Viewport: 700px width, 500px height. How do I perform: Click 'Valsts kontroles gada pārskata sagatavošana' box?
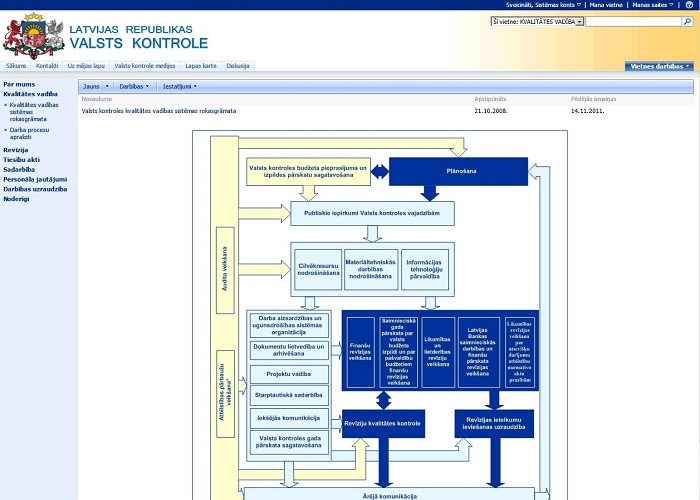click(289, 442)
